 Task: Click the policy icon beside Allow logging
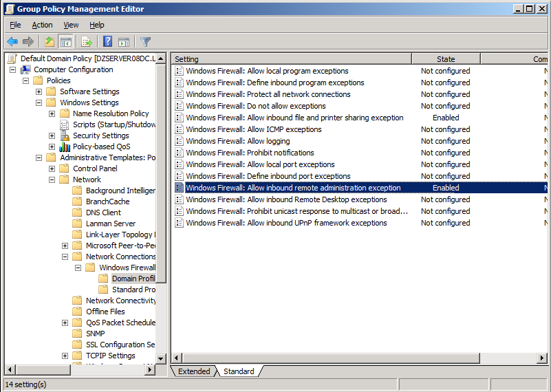click(180, 141)
